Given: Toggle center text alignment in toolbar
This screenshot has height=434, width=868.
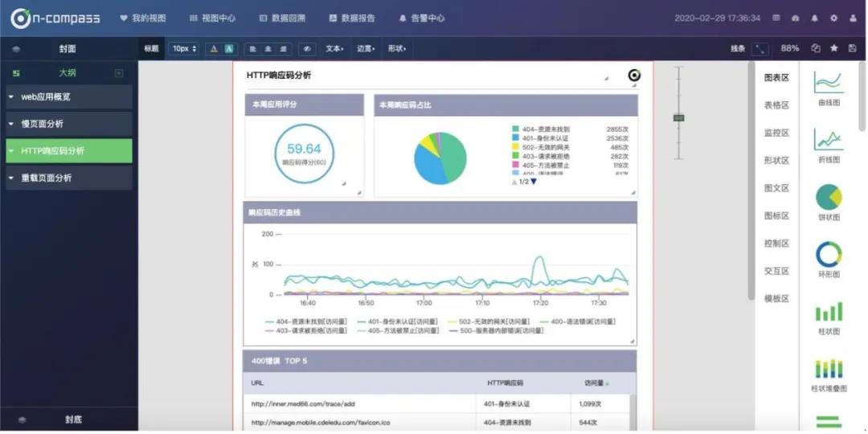Looking at the screenshot, I should [268, 48].
